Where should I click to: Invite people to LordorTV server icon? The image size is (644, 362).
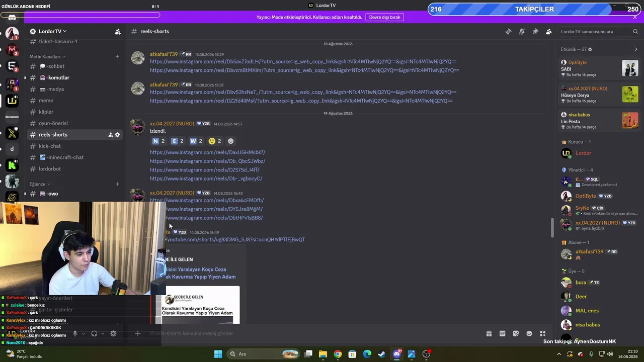pyautogui.click(x=118, y=31)
